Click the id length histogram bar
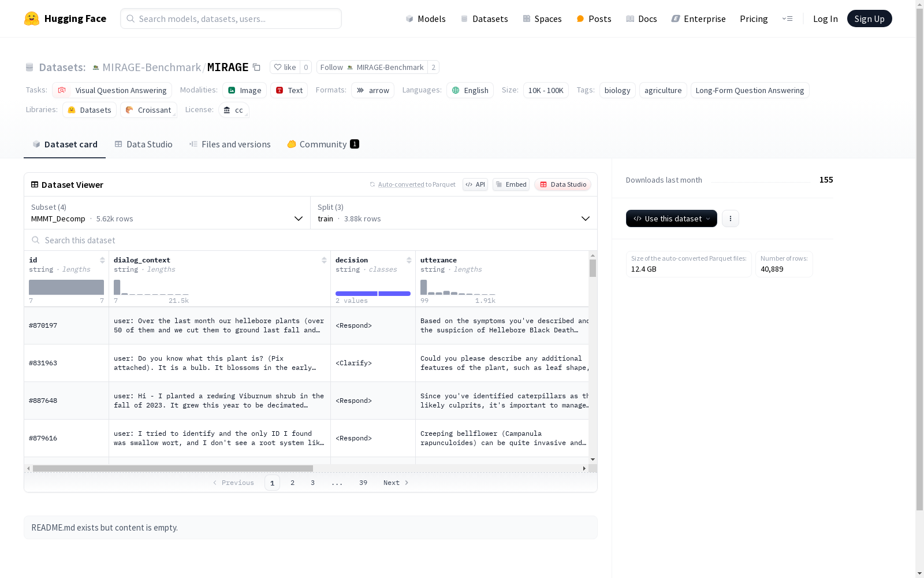This screenshot has height=578, width=924. [66, 287]
